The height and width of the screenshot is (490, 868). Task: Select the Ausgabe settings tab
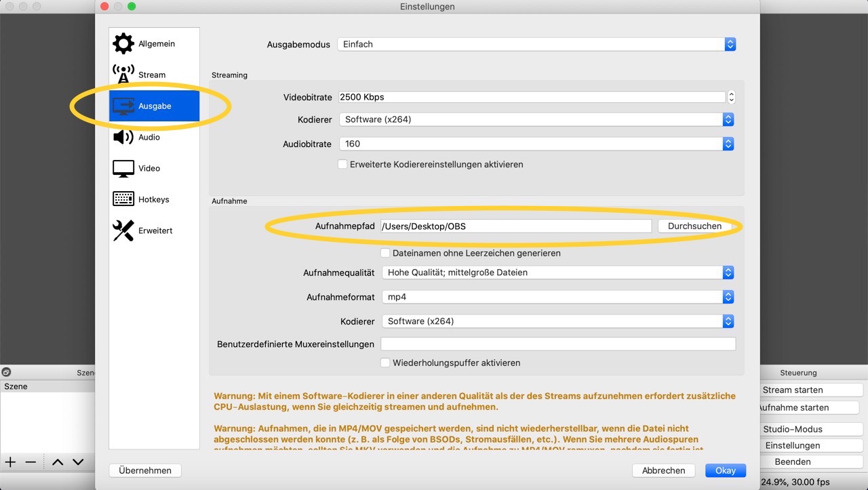[154, 106]
